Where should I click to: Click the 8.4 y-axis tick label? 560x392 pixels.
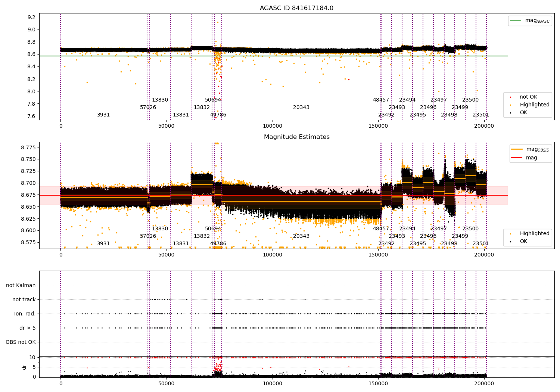point(32,66)
